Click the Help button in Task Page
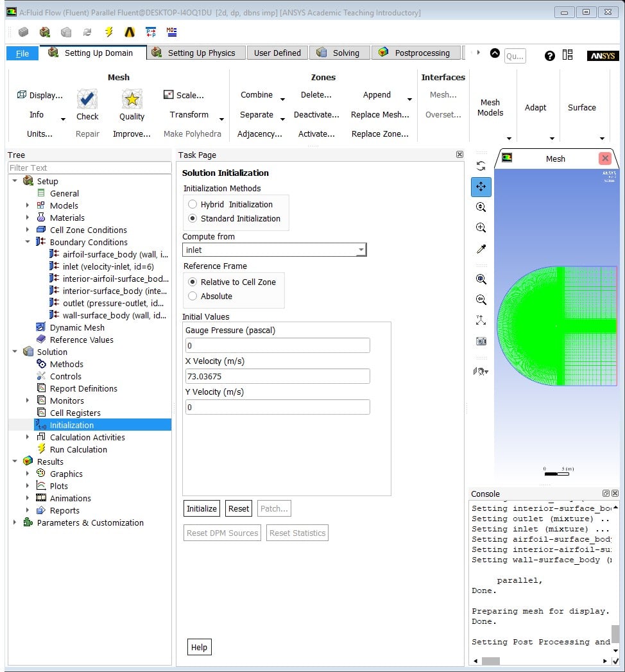Viewport: 625px width, 672px height. 199,647
